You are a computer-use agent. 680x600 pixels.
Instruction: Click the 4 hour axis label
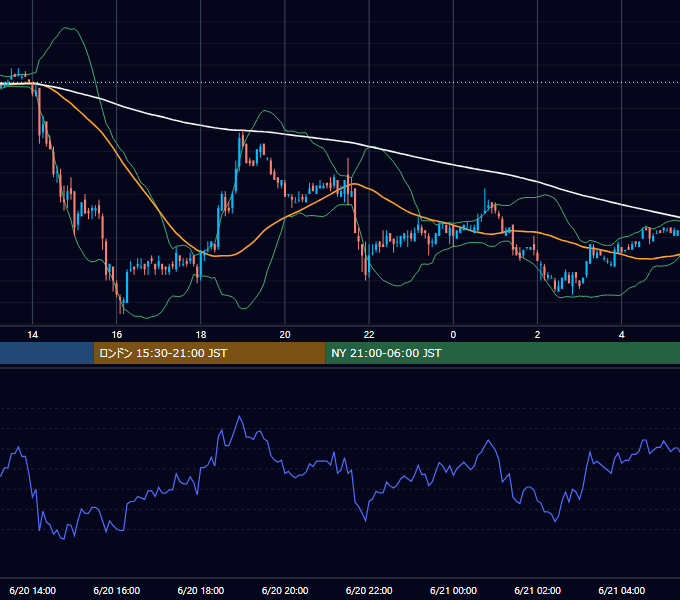coord(621,335)
